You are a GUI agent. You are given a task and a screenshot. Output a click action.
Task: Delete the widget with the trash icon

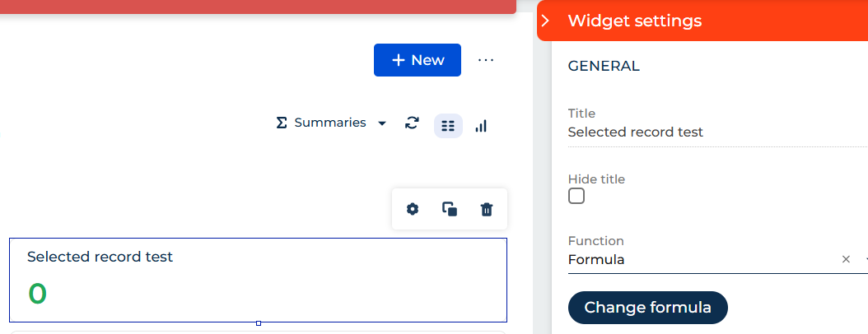[x=487, y=209]
